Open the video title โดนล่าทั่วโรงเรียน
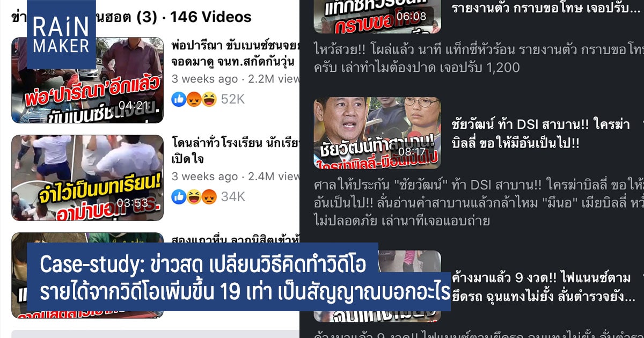Image resolution: width=644 pixels, height=338 pixels. coord(235,151)
